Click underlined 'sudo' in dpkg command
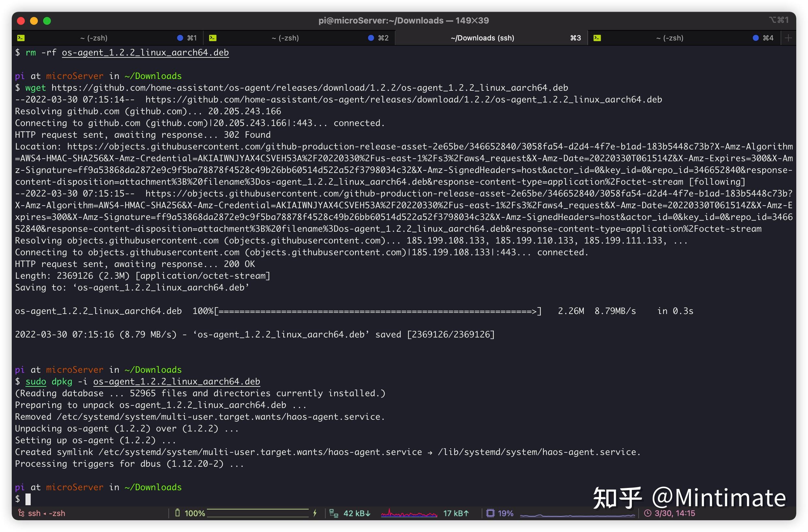 point(36,381)
